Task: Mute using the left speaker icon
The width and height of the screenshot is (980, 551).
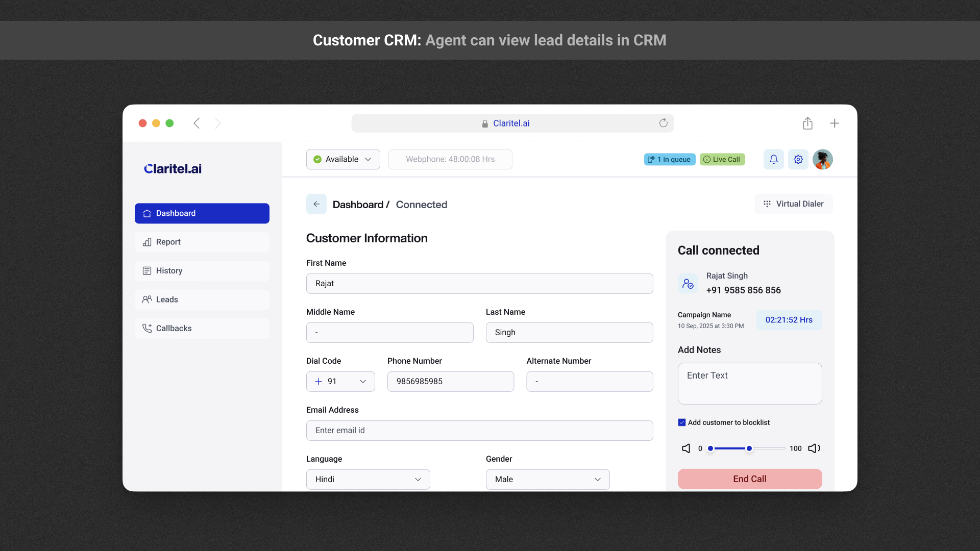Action: click(686, 448)
